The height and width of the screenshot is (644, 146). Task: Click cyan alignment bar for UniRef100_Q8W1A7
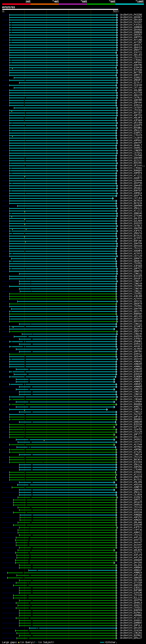72,570
